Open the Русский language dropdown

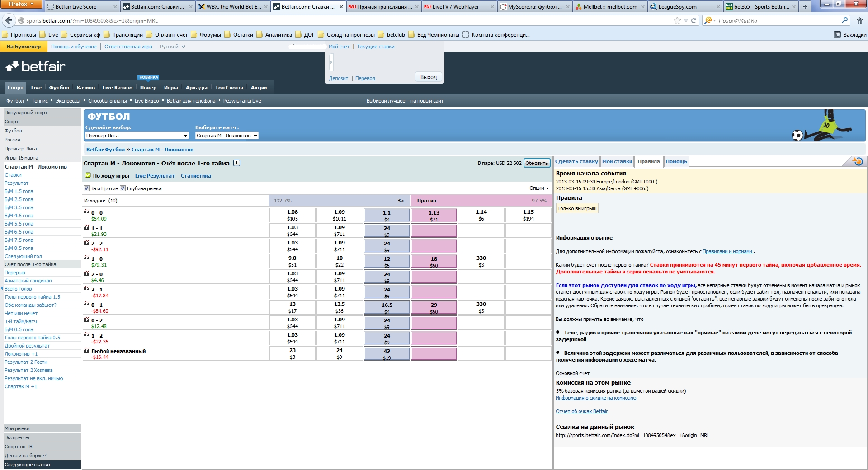[173, 47]
